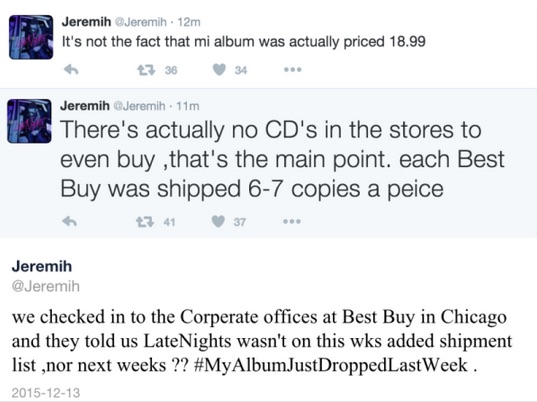The image size is (537, 402).
Task: Click the 36 retweet count
Action: click(171, 70)
